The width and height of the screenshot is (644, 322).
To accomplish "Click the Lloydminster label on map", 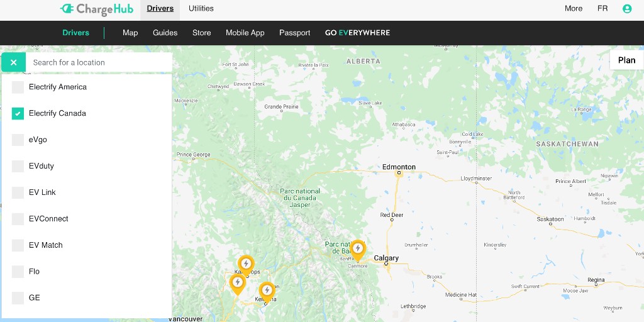I will tap(476, 179).
